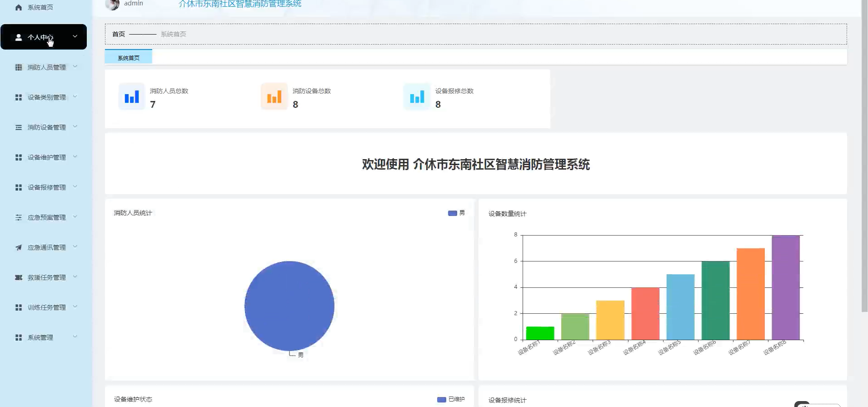
Task: Click the 设备报修统计 chart title
Action: click(x=507, y=400)
